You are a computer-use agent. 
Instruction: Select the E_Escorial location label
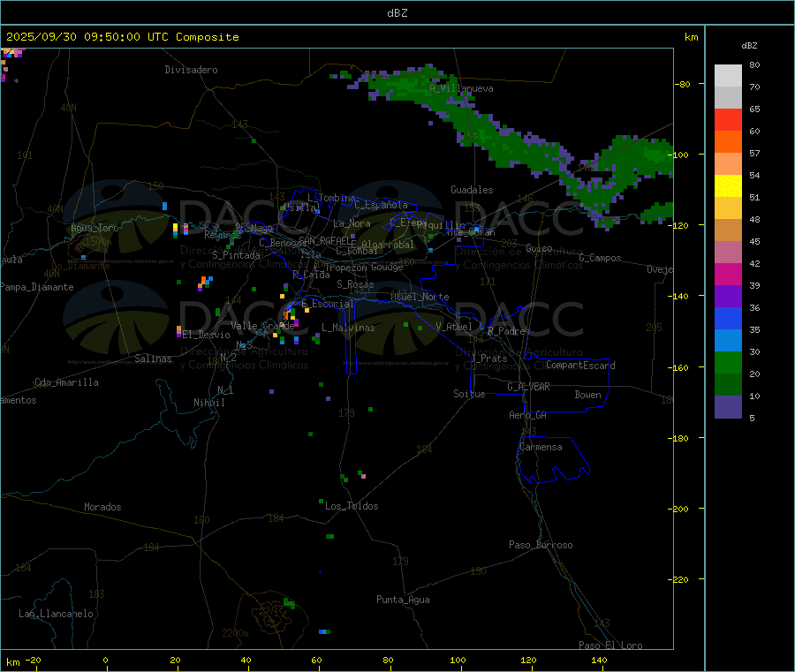327,304
